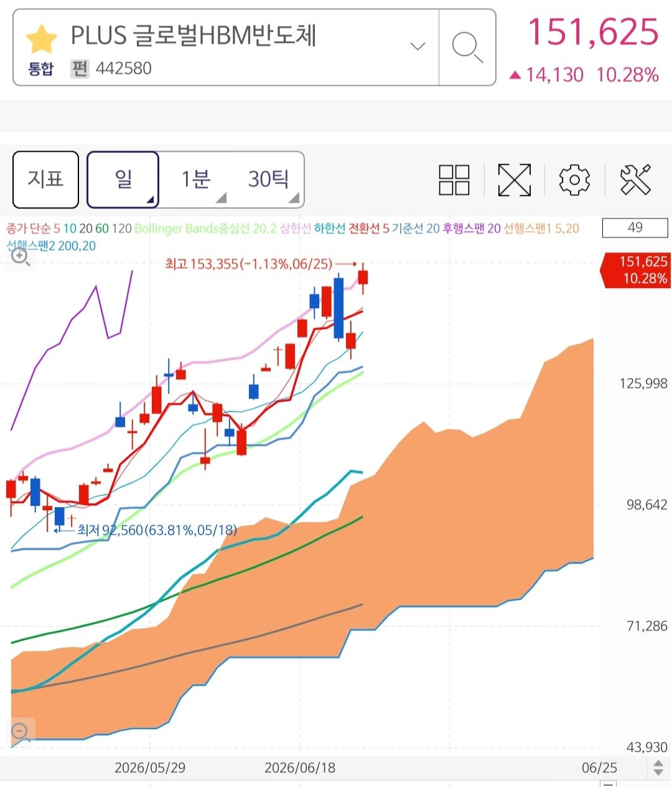Zoom out the chart with minus magnifier
Image resolution: width=672 pixels, height=787 pixels.
point(21,732)
